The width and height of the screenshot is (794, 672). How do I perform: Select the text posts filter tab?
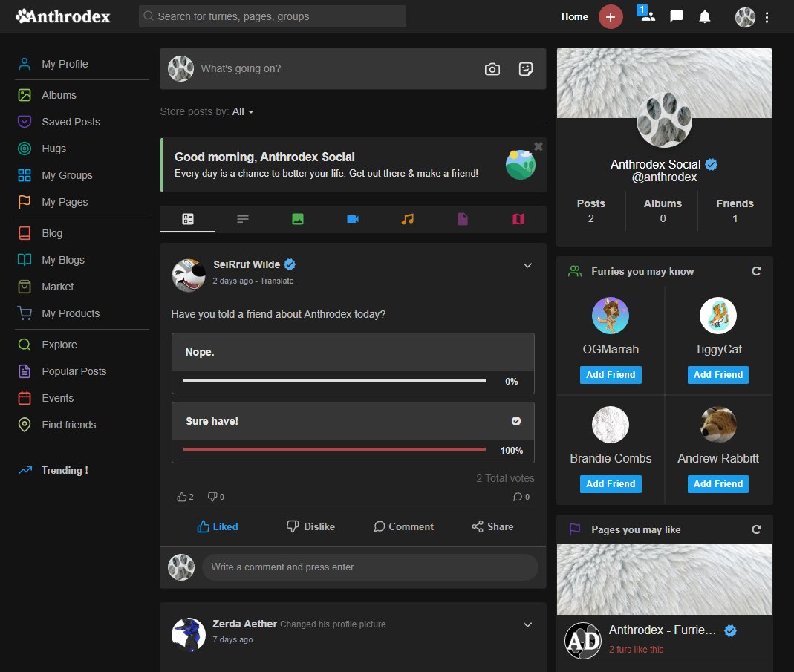(243, 219)
